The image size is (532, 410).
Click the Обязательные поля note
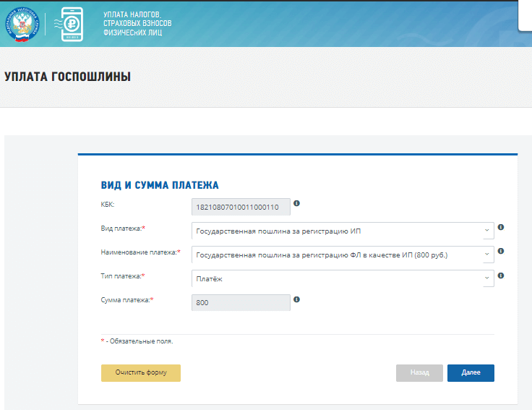point(137,341)
